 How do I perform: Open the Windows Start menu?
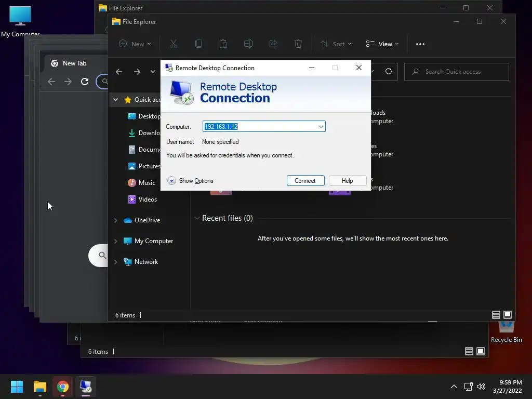17,387
